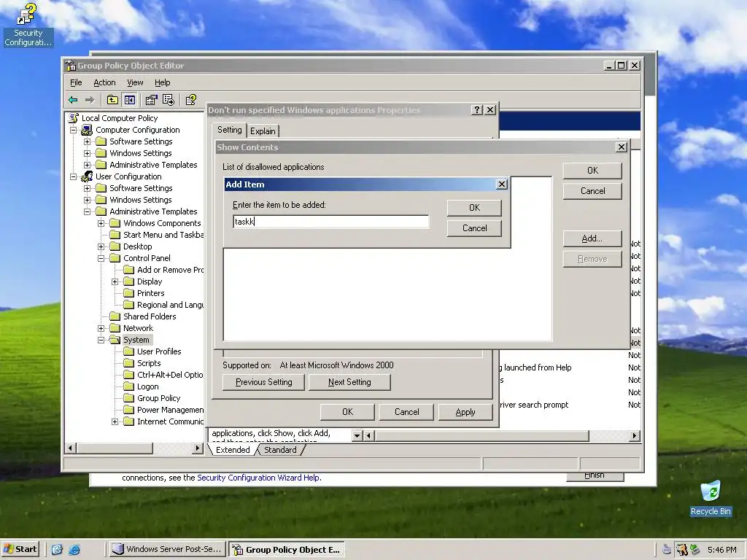Click Add... in Show Contents

(592, 238)
